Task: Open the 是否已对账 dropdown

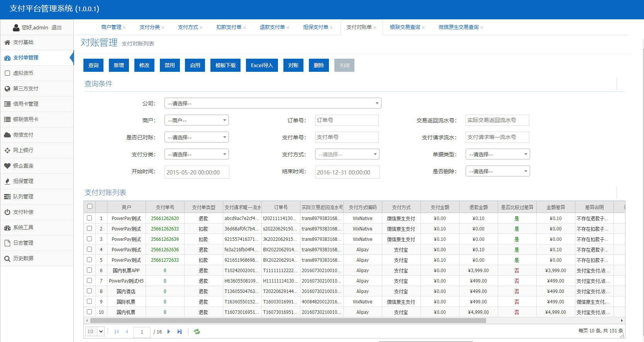Action: click(197, 137)
